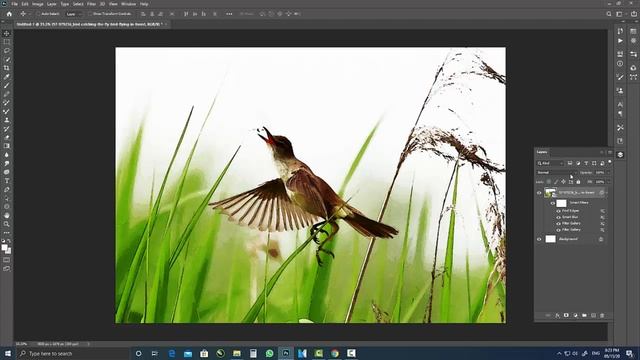Select the Crop tool
Screen dimensions: 640x360
[x=7, y=68]
